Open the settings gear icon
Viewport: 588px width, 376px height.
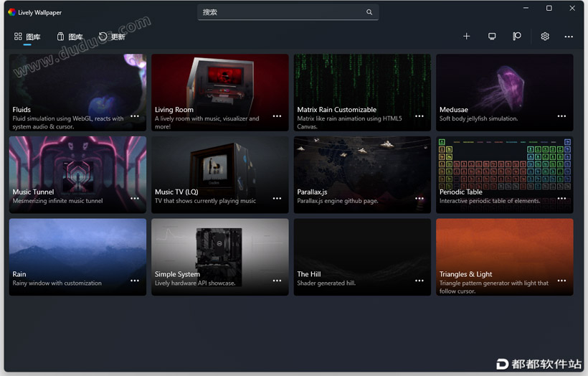click(x=544, y=37)
